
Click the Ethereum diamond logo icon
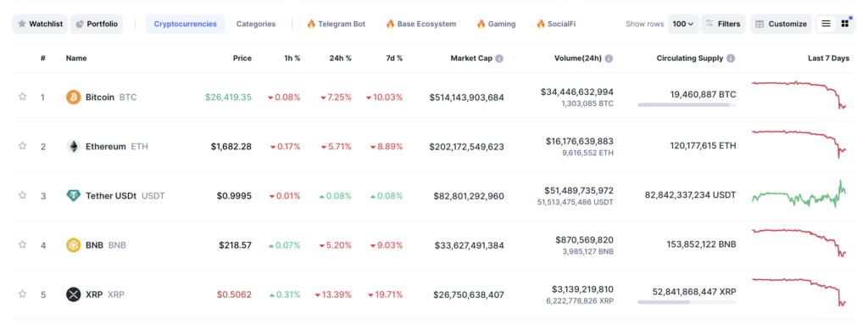click(73, 147)
